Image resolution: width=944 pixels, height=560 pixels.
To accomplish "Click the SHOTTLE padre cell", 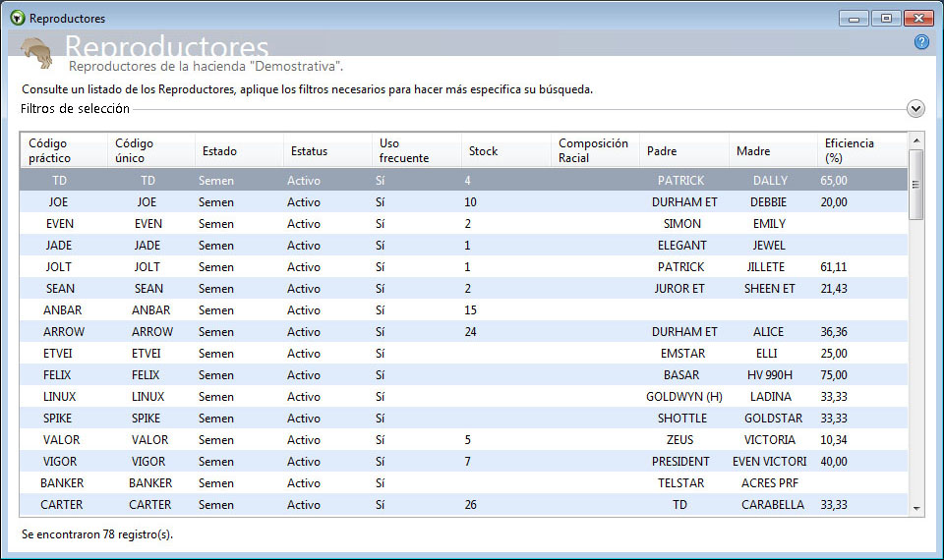I will pyautogui.click(x=682, y=419).
